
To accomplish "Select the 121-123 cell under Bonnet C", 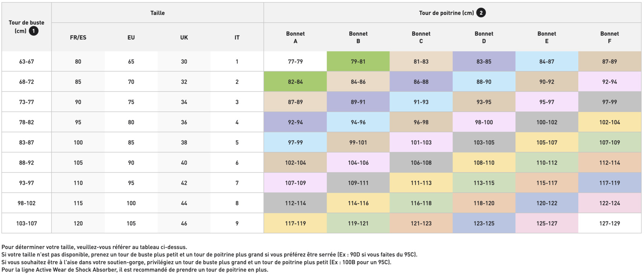I will (x=421, y=223).
